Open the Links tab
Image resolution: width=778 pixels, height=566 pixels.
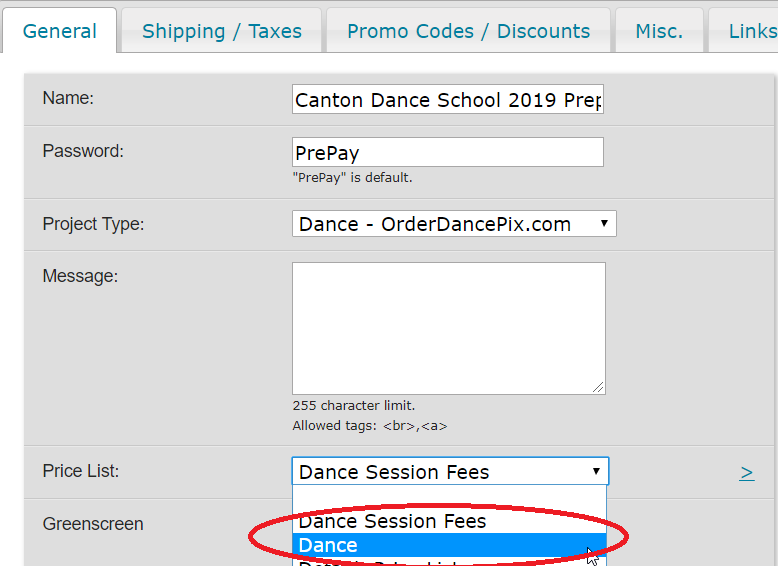click(752, 31)
